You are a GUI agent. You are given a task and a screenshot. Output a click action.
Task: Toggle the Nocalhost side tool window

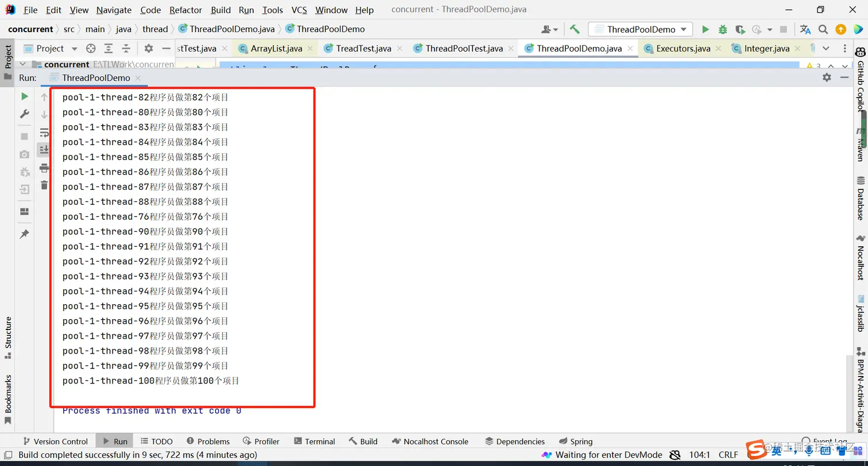pyautogui.click(x=860, y=258)
